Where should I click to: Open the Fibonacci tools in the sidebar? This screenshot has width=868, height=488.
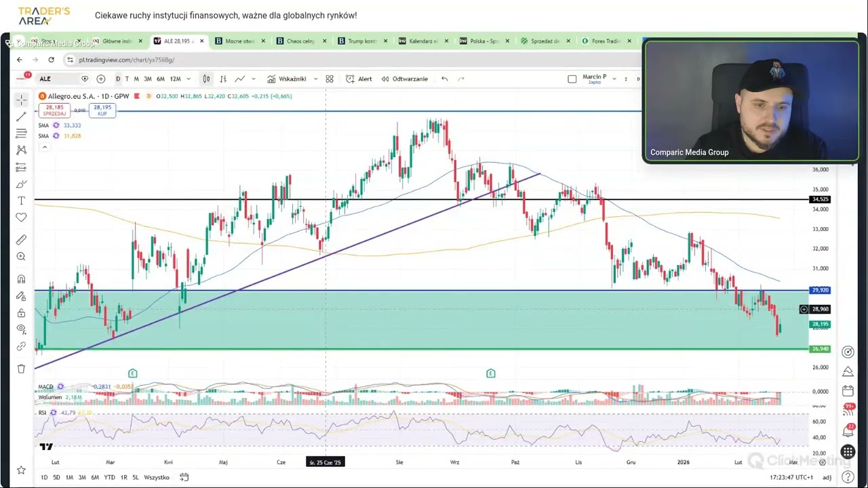21,134
